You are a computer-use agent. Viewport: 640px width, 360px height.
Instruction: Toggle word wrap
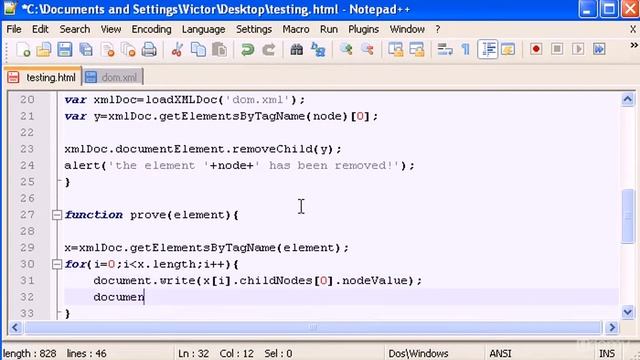coord(445,50)
